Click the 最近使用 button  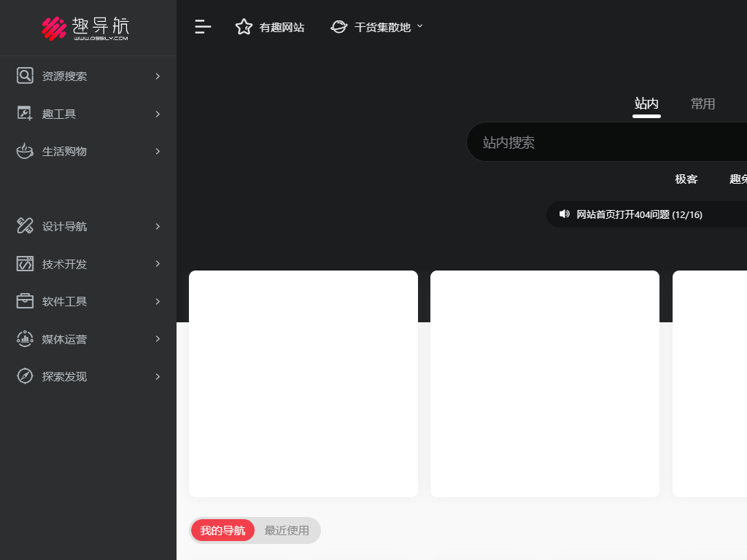(287, 530)
